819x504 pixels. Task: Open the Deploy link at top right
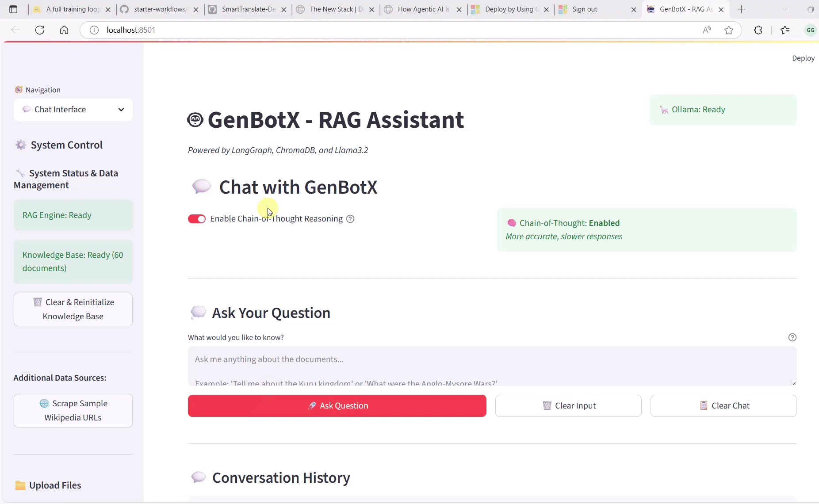pyautogui.click(x=803, y=58)
